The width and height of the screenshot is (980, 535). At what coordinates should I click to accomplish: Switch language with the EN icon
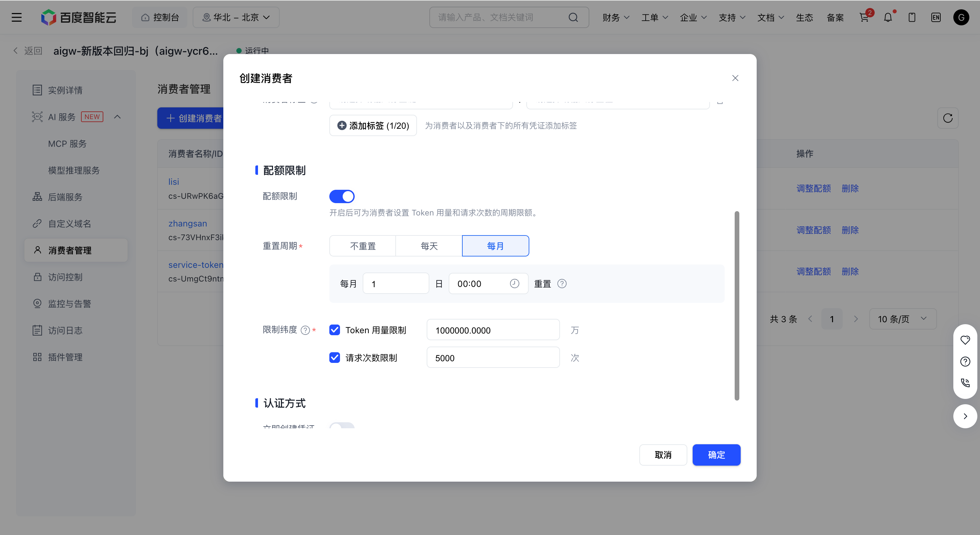pos(935,18)
